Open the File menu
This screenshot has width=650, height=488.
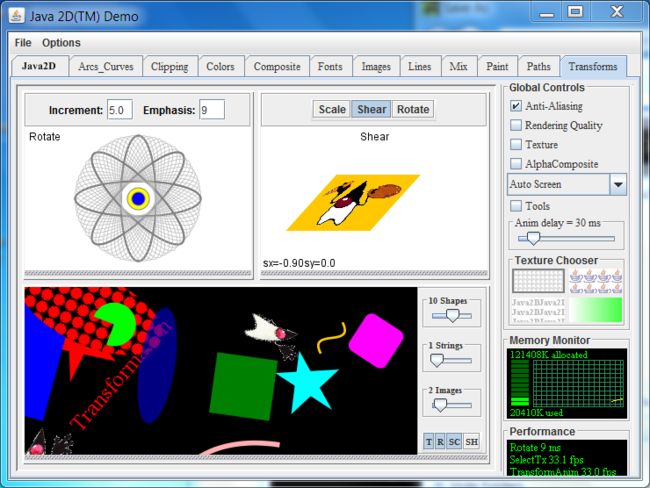23,43
